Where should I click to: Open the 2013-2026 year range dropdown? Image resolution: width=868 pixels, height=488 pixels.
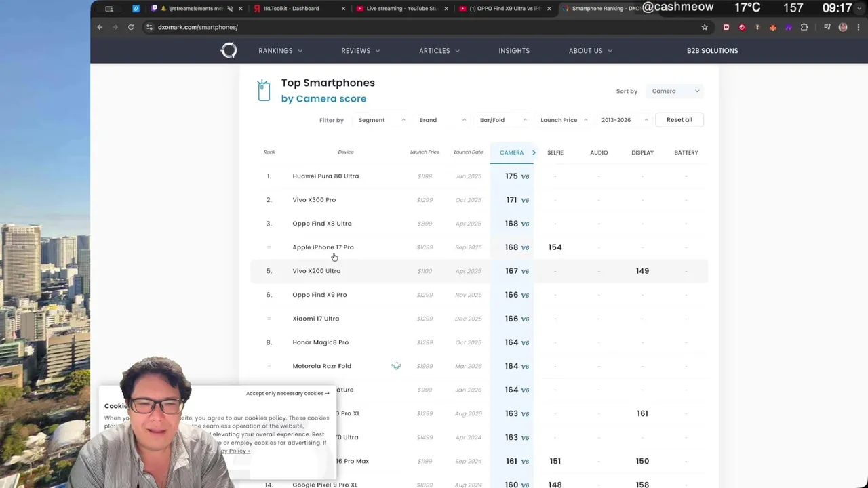625,120
